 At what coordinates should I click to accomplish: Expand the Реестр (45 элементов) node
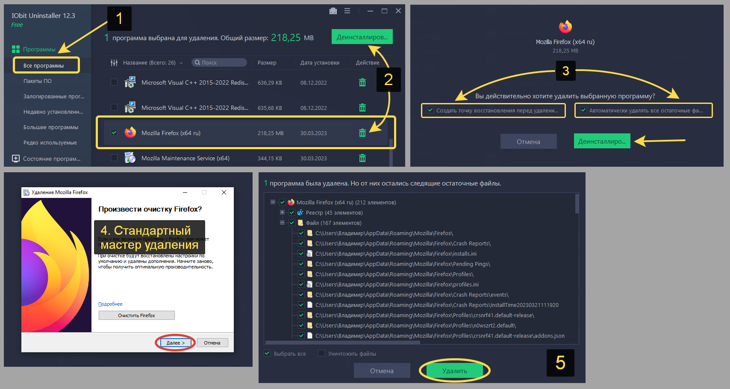tap(282, 213)
